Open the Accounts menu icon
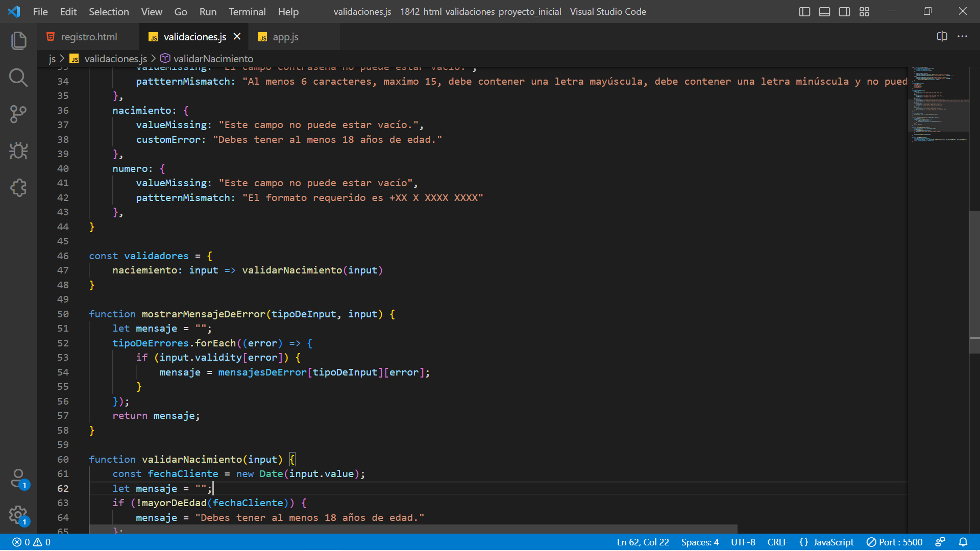The height and width of the screenshot is (551, 980). tap(18, 479)
